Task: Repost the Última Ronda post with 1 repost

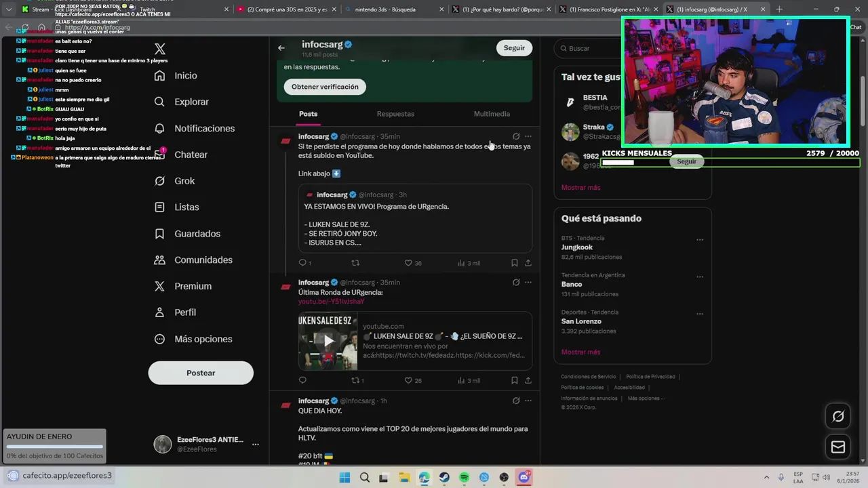Action: pyautogui.click(x=357, y=380)
